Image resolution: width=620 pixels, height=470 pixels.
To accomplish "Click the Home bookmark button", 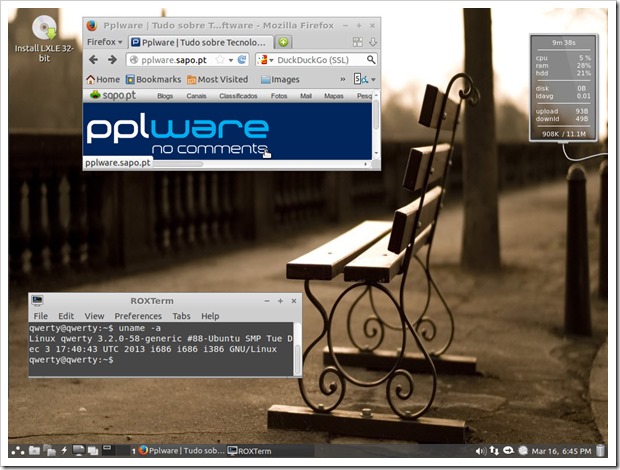I will (103, 79).
